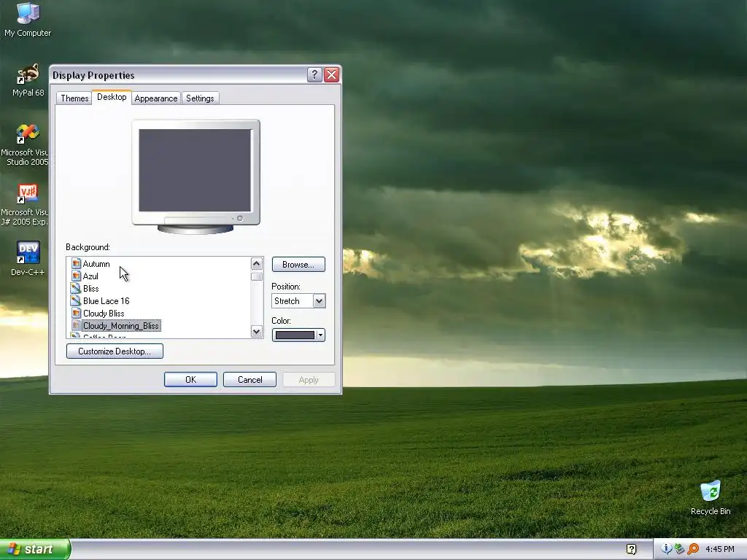Click the background list scrollbar thumb
747x560 pixels.
pyautogui.click(x=256, y=276)
